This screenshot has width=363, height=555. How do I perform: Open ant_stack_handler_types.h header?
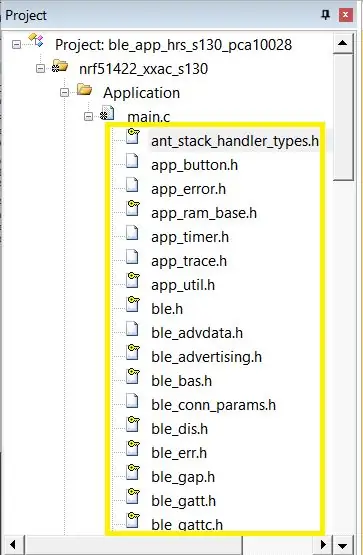click(235, 141)
